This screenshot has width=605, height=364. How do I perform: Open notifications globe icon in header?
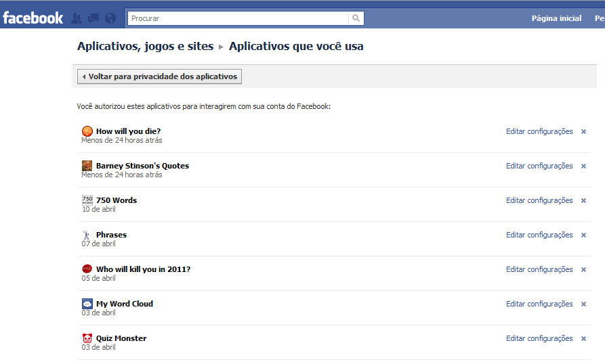click(110, 18)
